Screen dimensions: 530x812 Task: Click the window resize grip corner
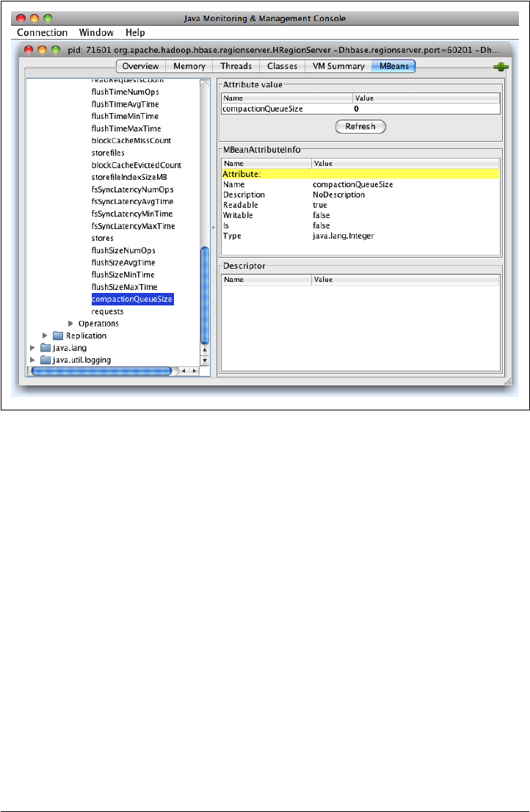click(508, 381)
